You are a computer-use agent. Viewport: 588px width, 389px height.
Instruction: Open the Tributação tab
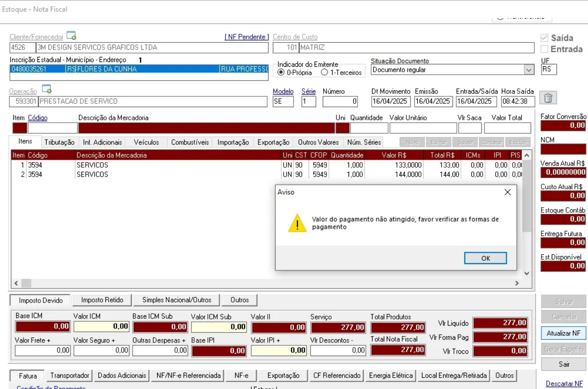tap(59, 142)
